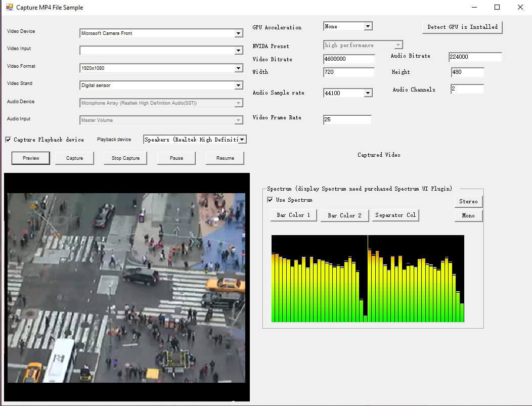532x406 pixels.
Task: Toggle the Capture Playback device checkbox
Action: point(8,140)
